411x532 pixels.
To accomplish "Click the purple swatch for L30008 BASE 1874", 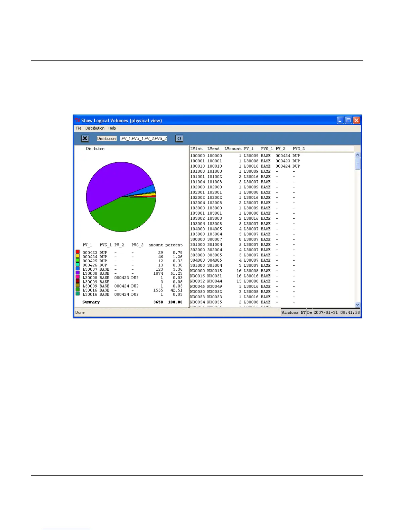I will click(78, 273).
